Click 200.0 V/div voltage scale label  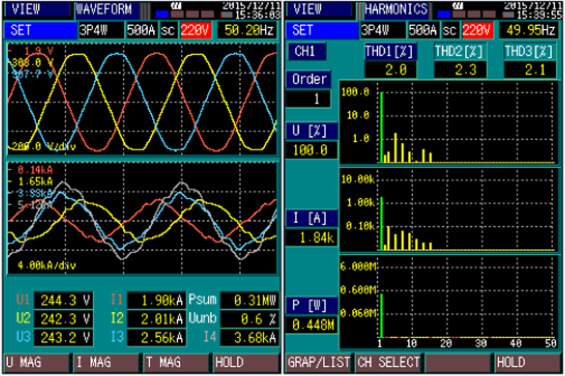click(44, 147)
